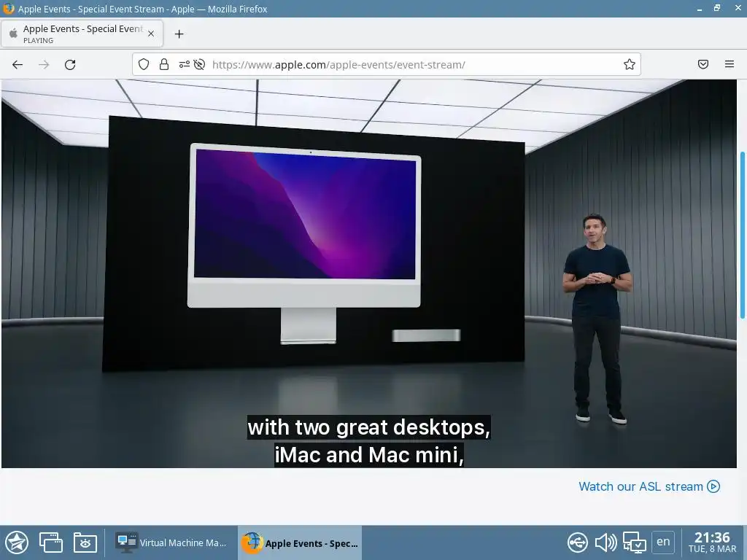Restore the Firefox window size
The image size is (747, 560).
717,8
